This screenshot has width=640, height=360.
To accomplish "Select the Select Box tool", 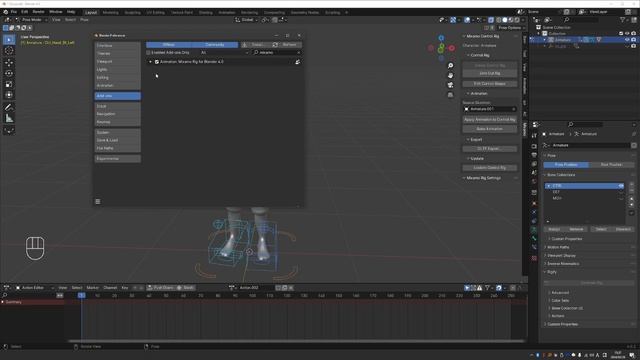I will [x=9, y=40].
